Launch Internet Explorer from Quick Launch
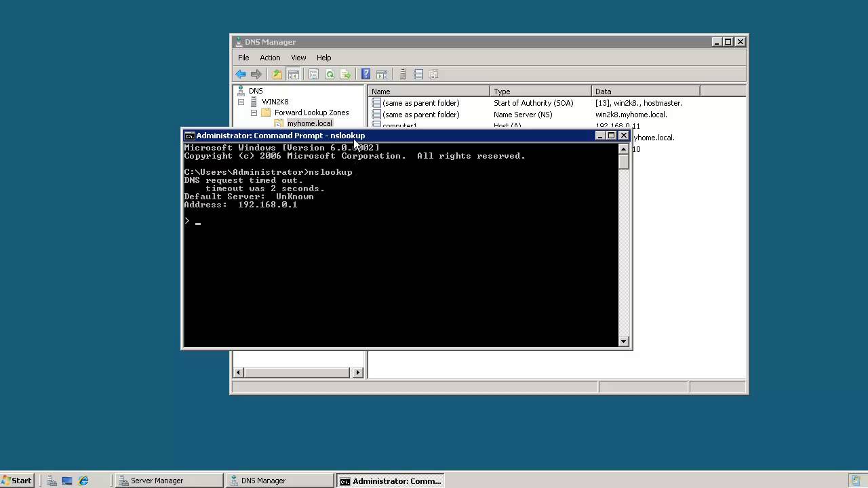868x488 pixels. point(83,481)
